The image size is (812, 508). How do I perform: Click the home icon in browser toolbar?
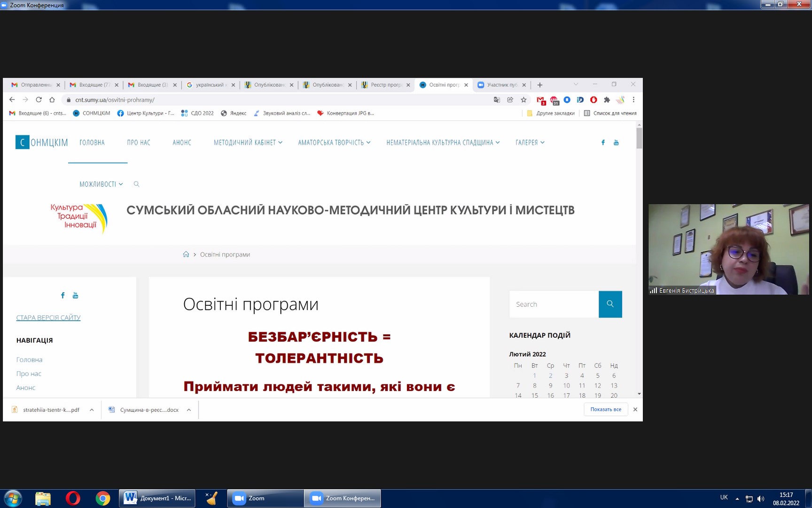52,100
